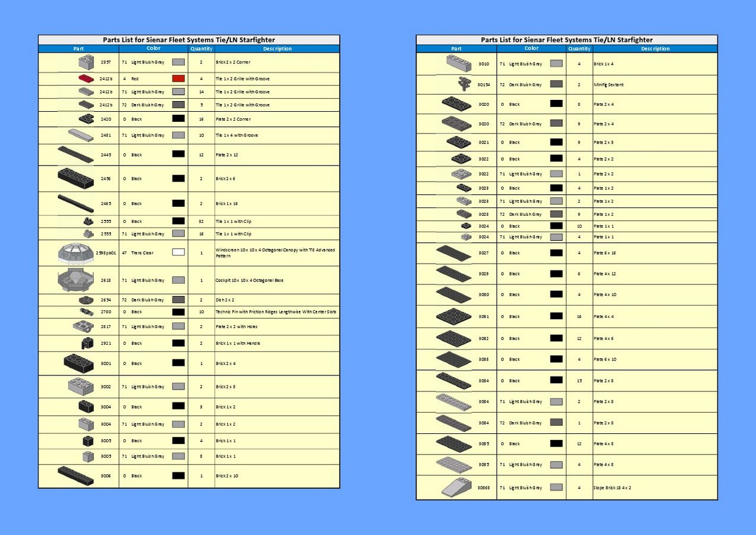
Task: Click the white Trans Clear color swatch
Action: pos(178,252)
